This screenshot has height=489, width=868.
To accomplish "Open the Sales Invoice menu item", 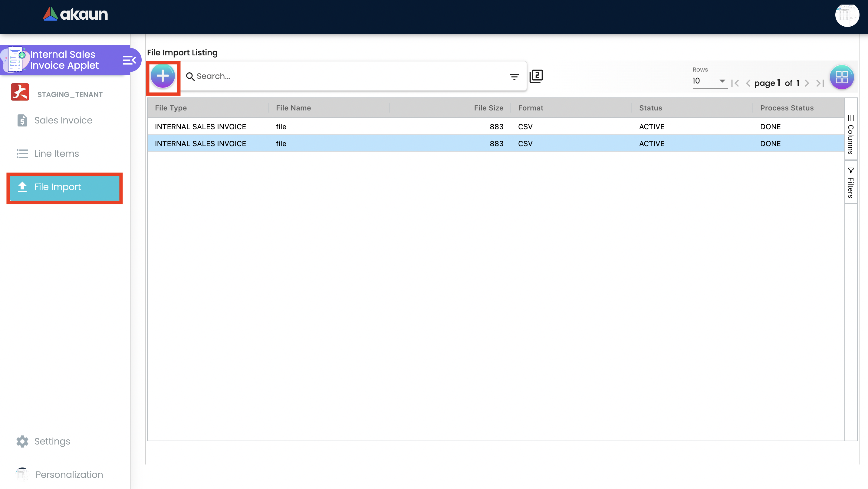I will click(x=63, y=120).
